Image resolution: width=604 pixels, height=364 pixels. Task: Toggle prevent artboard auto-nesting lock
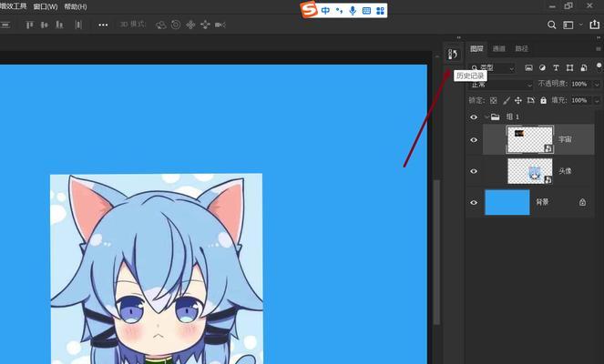click(x=530, y=100)
